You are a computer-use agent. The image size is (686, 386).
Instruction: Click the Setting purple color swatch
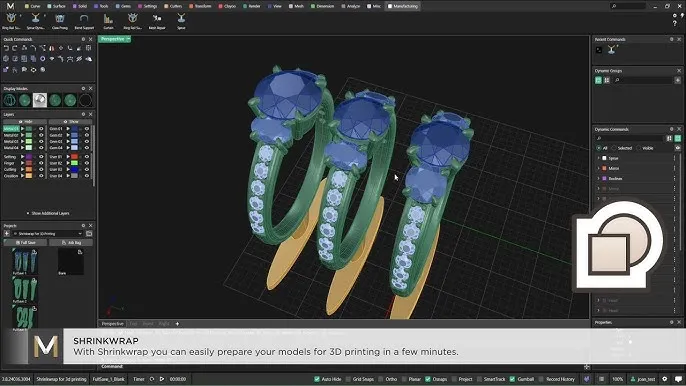[x=29, y=157]
